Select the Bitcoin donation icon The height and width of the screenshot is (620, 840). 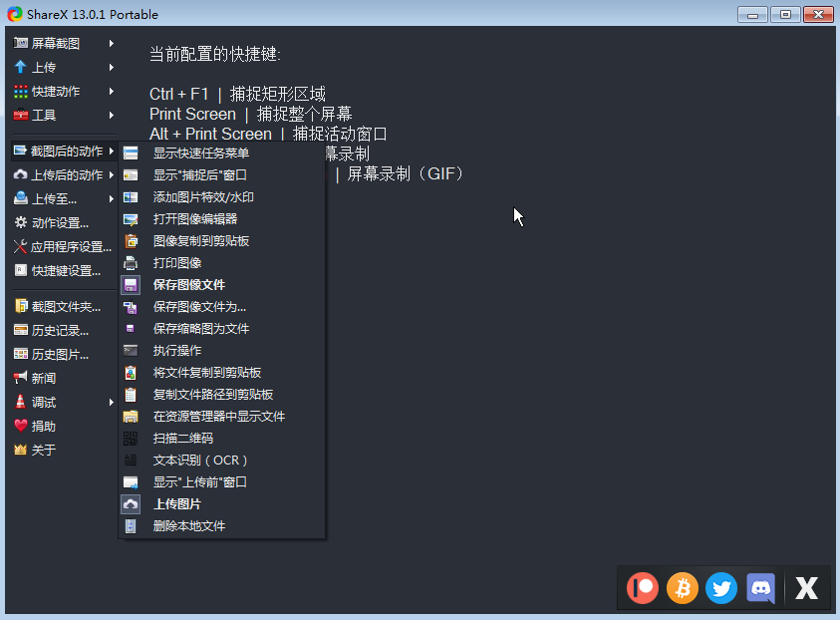682,588
